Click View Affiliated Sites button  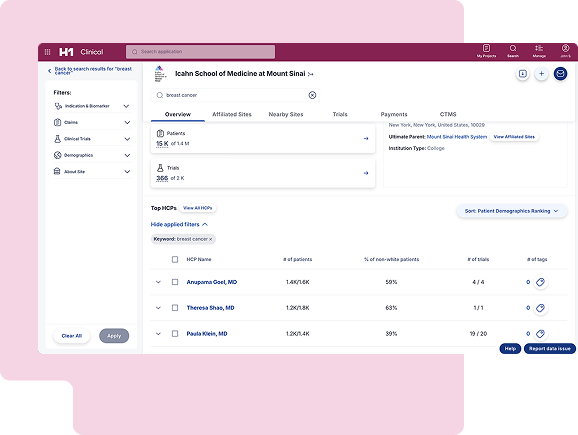[x=514, y=137]
